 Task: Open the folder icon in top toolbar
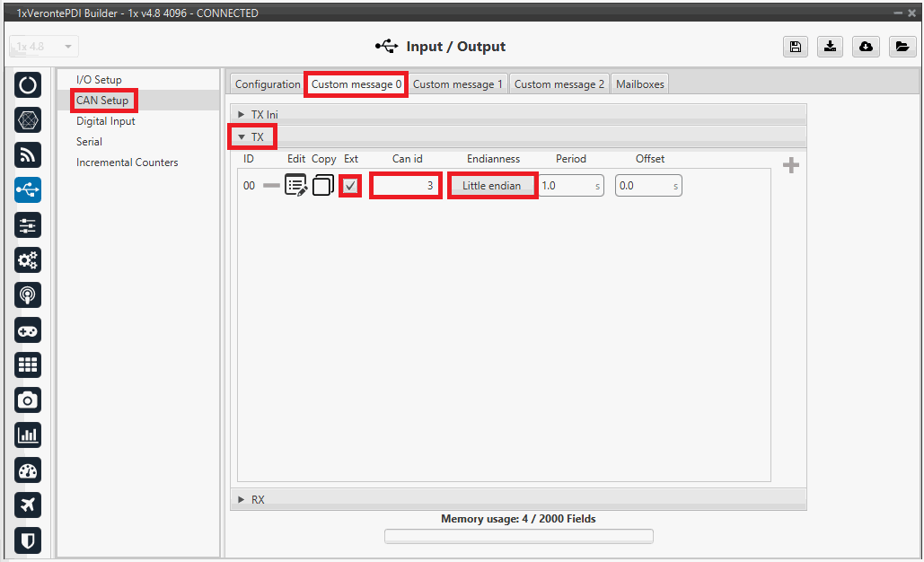[x=902, y=47]
